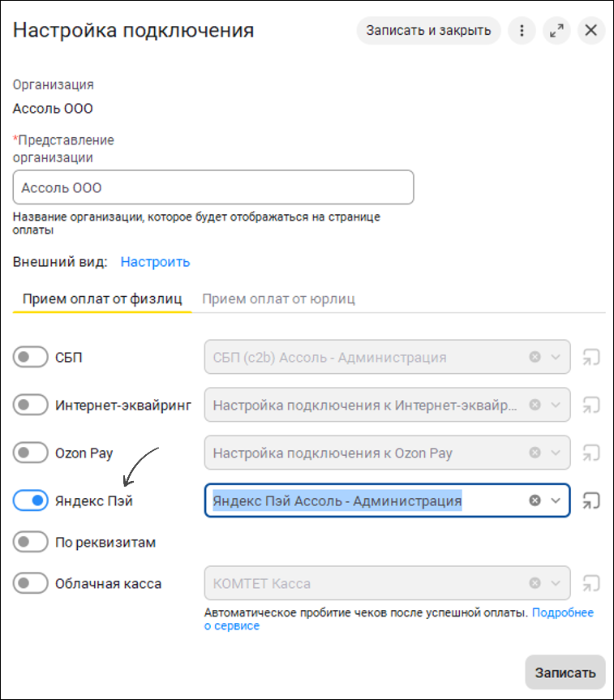Disable the Яндекс Пэй toggle
The image size is (614, 700).
30,500
